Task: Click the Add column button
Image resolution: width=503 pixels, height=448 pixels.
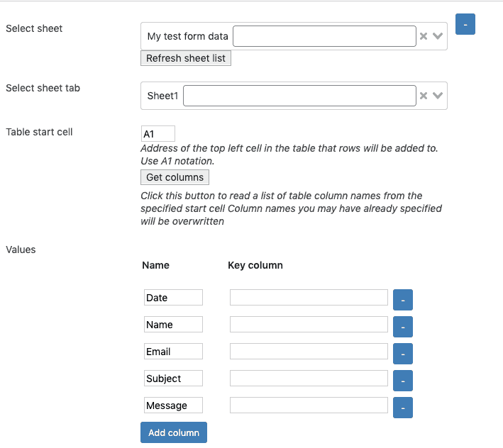Action: tap(174, 432)
